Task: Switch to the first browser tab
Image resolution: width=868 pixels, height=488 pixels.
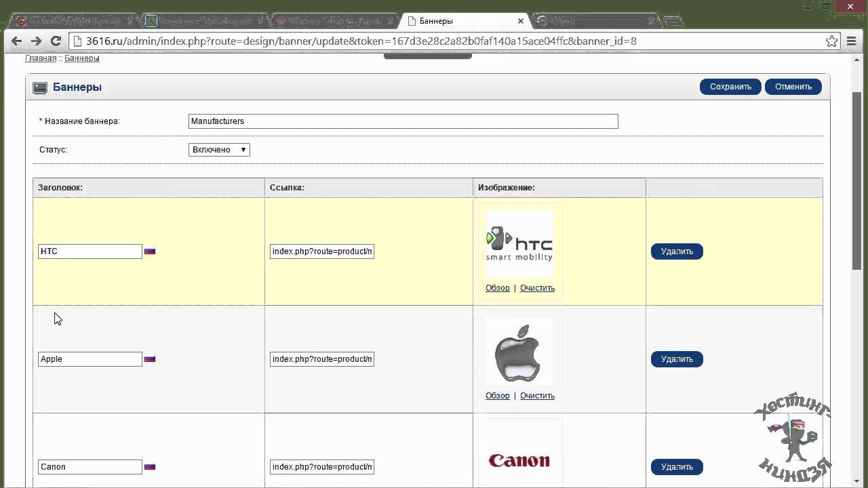Action: [x=75, y=21]
